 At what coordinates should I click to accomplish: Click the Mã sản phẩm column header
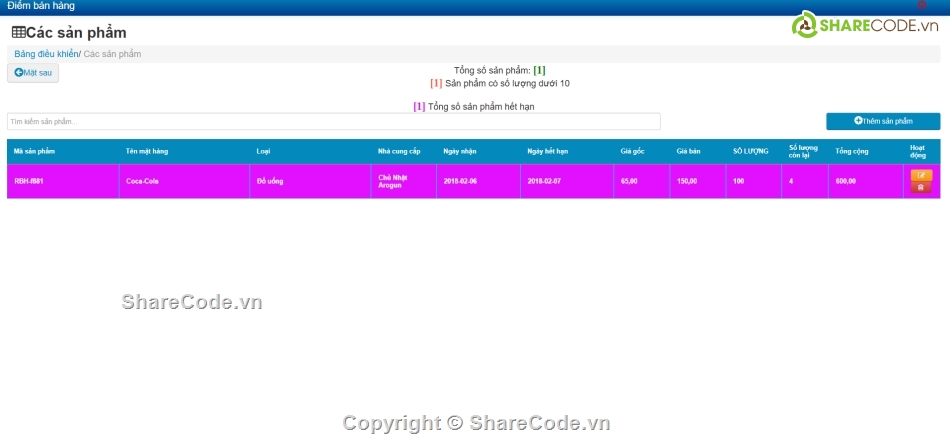point(35,151)
